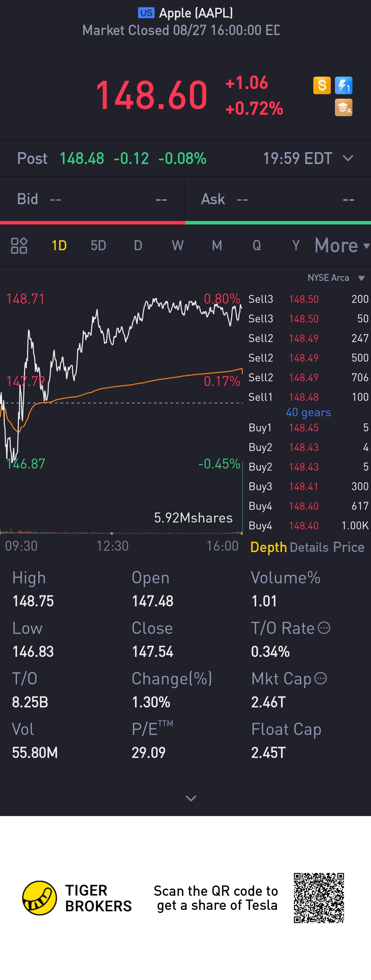Tap the Sell3 row with 200 shares
Viewport: 371px width, 980px height.
308,299
